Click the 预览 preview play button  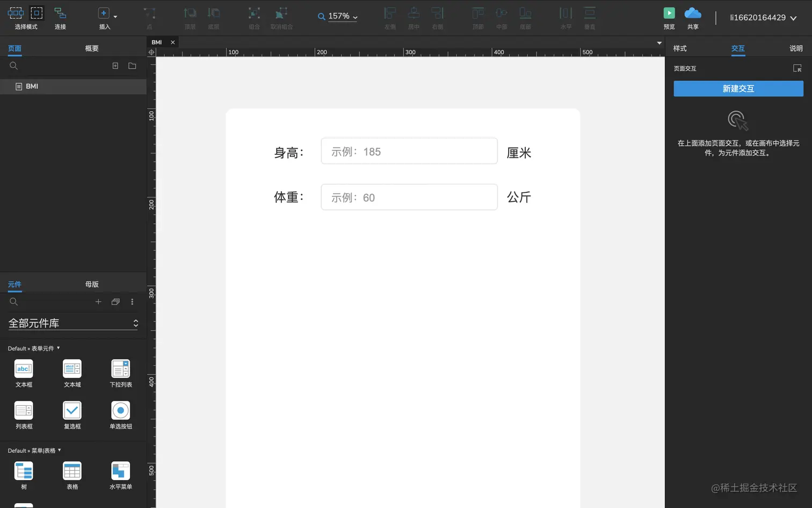(x=669, y=13)
